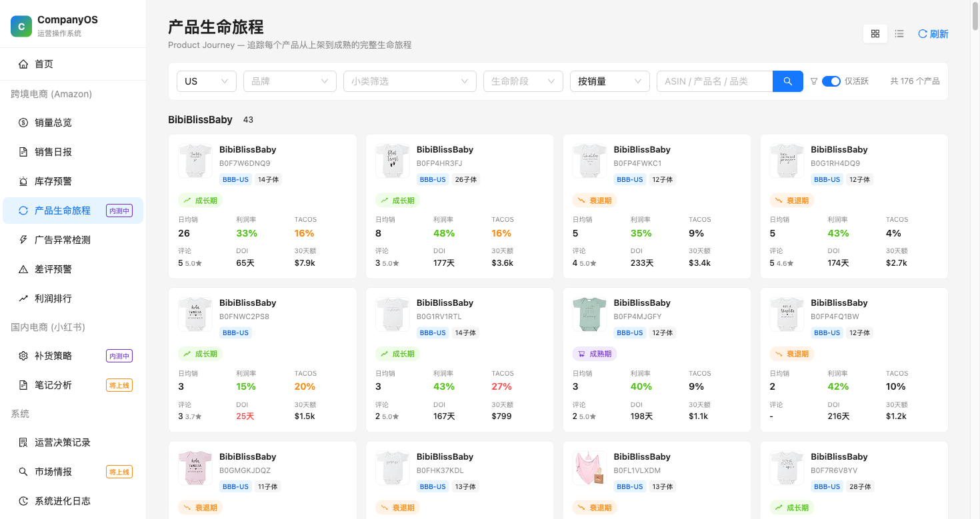Open the US marketplace dropdown
The height and width of the screenshot is (519, 980).
207,81
